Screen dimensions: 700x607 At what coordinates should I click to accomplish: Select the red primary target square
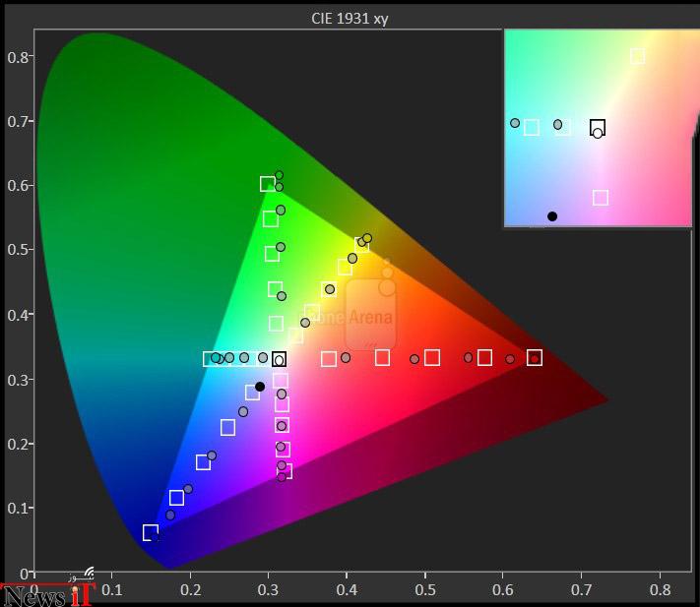tap(535, 358)
